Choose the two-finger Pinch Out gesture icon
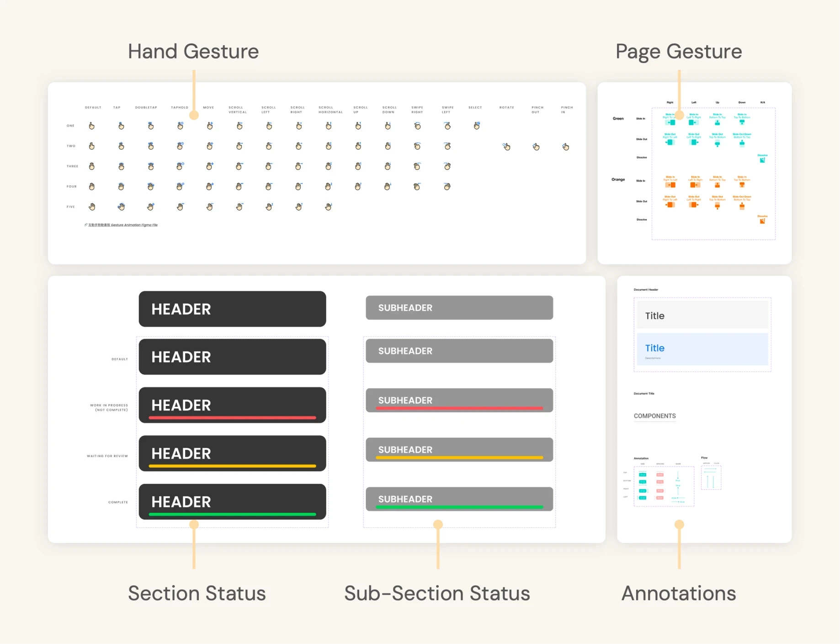The height and width of the screenshot is (644, 840). point(536,147)
